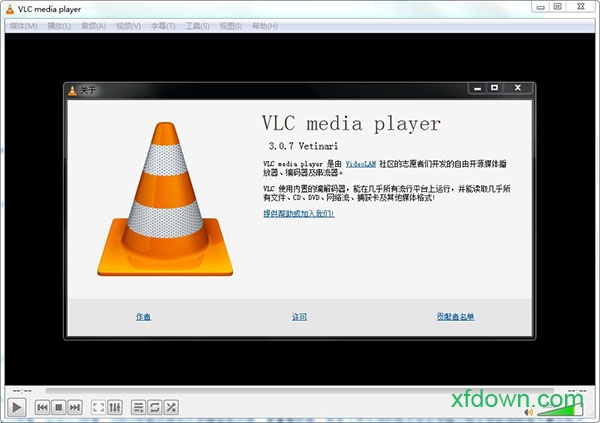Open the 视频(V) menu
The width and height of the screenshot is (600, 423).
128,26
